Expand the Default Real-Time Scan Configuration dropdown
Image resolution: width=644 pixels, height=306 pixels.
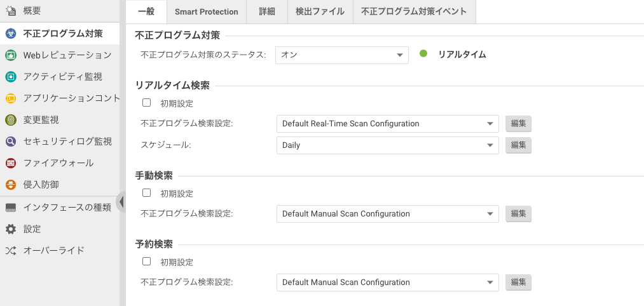tap(387, 124)
